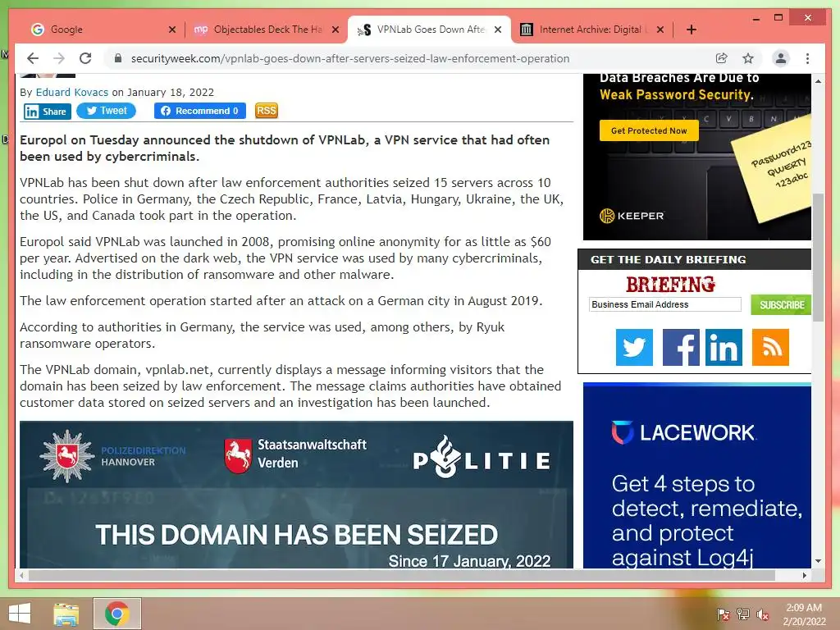Go forward to the next page
Screen dimensions: 840x630
(59, 58)
